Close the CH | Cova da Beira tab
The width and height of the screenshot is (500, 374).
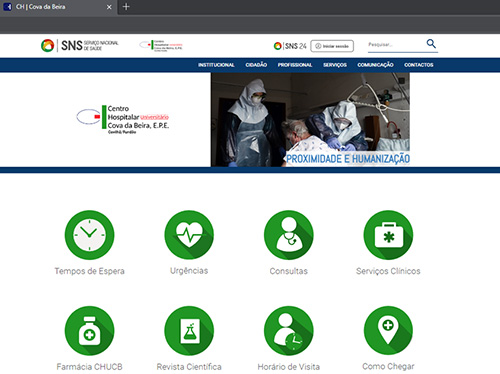(x=109, y=7)
